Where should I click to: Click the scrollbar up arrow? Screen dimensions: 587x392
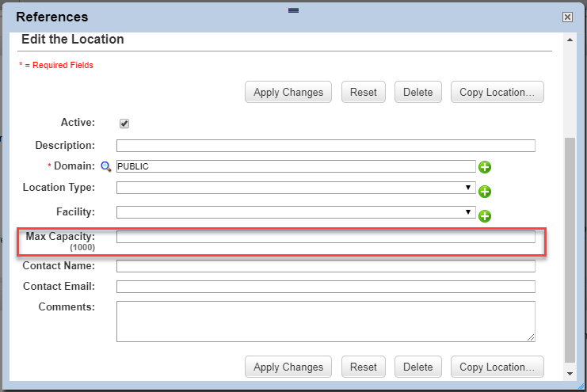pos(570,40)
